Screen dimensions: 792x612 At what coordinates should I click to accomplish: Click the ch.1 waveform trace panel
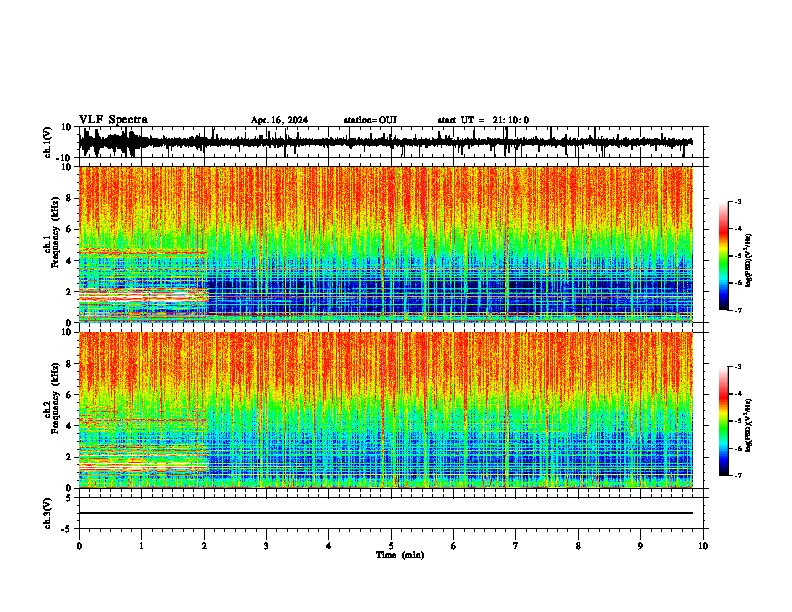[x=391, y=142]
